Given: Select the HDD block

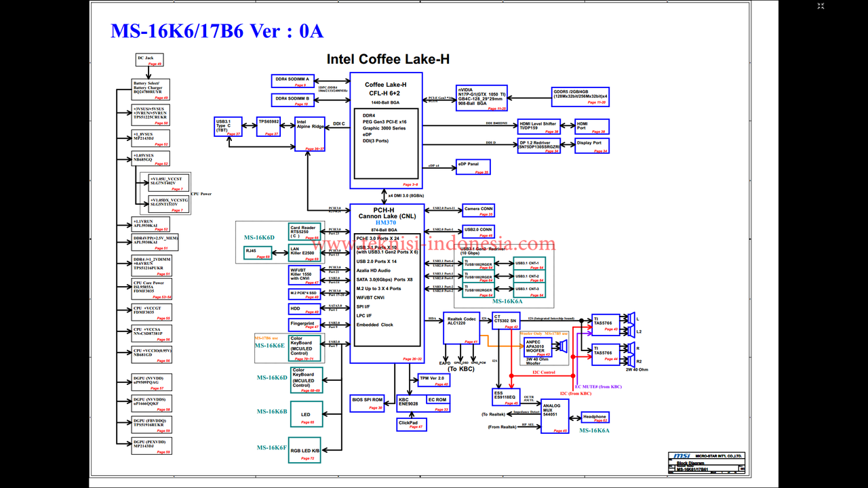Looking at the screenshot, I should tap(304, 309).
